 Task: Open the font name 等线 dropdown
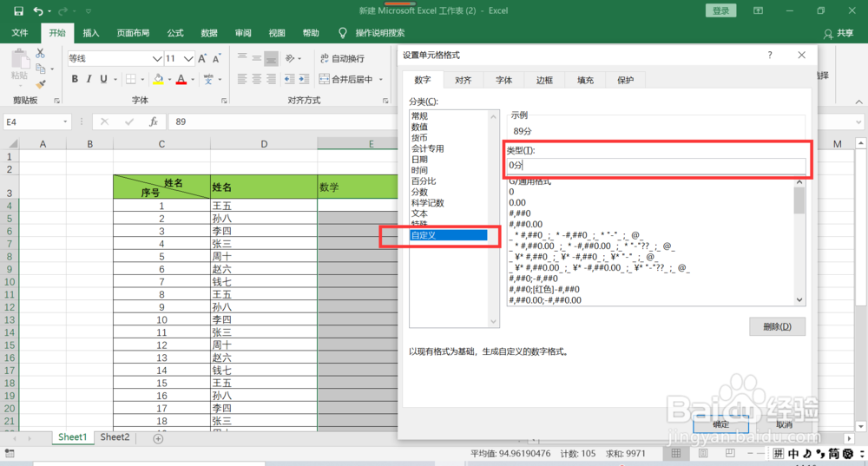[x=156, y=58]
